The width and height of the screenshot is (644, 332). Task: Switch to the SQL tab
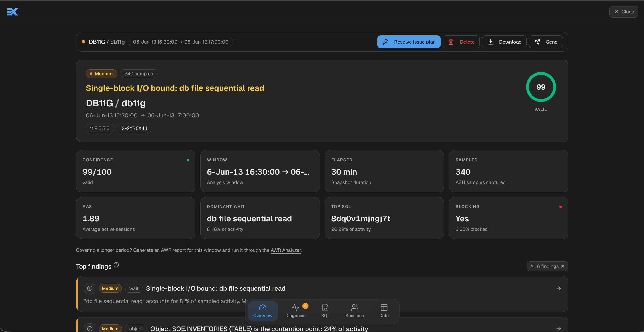coord(325,311)
